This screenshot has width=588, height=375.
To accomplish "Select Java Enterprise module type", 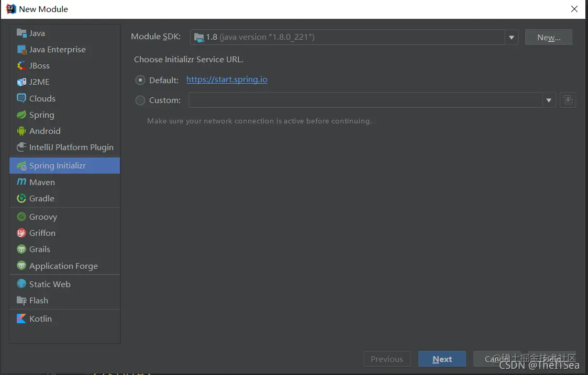I will [64, 50].
